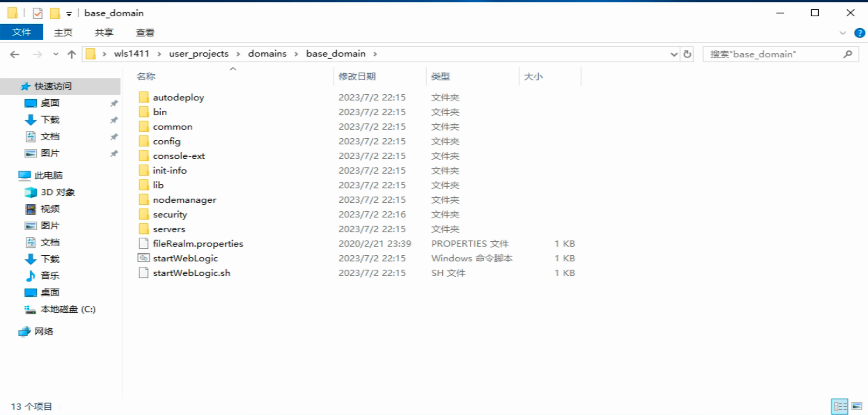The width and height of the screenshot is (868, 415).
Task: Select startWebLogic.sh file icon
Action: tap(144, 272)
